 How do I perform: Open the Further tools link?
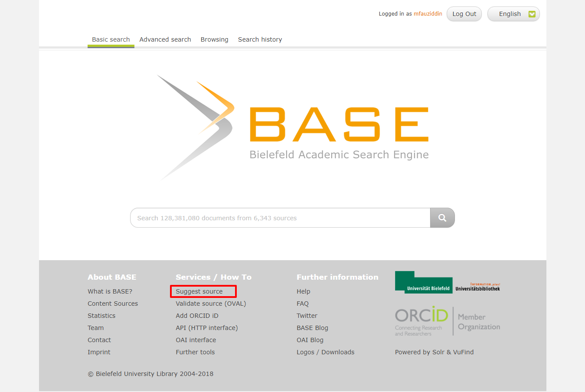pos(195,352)
